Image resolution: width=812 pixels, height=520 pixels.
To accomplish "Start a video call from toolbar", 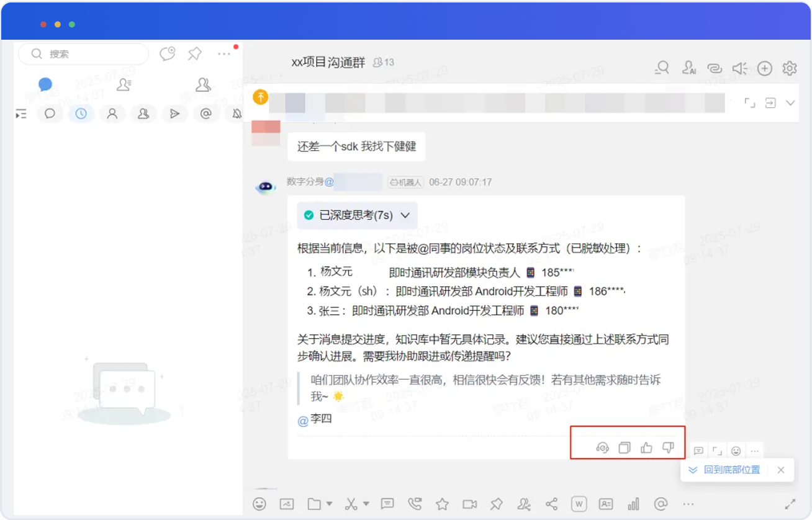I will (x=469, y=504).
